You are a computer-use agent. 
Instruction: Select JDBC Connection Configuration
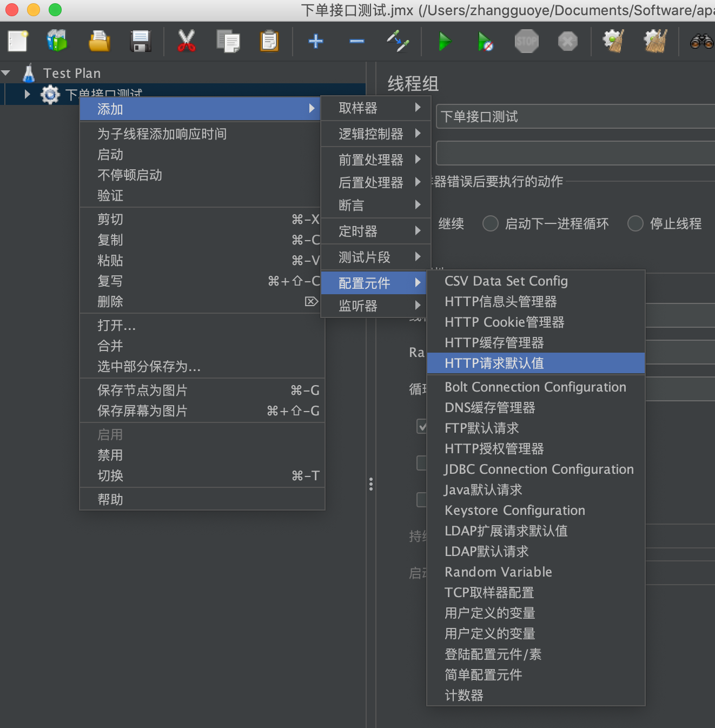coord(536,469)
